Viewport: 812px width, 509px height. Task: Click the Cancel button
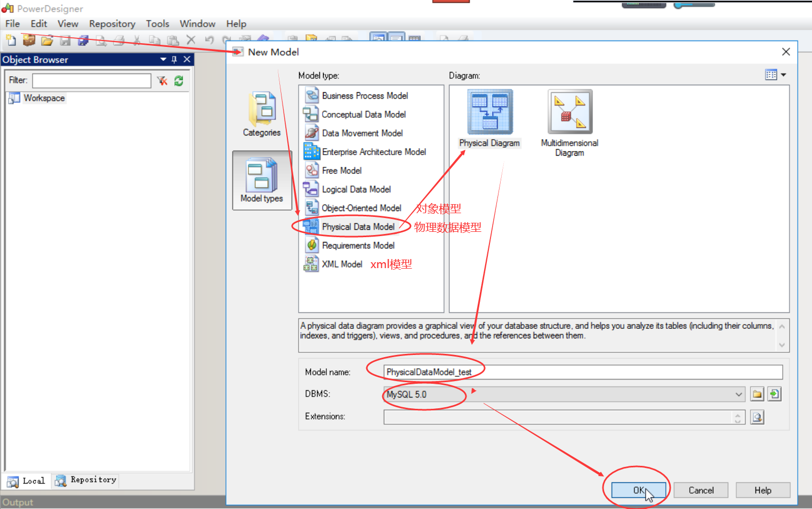coord(701,490)
